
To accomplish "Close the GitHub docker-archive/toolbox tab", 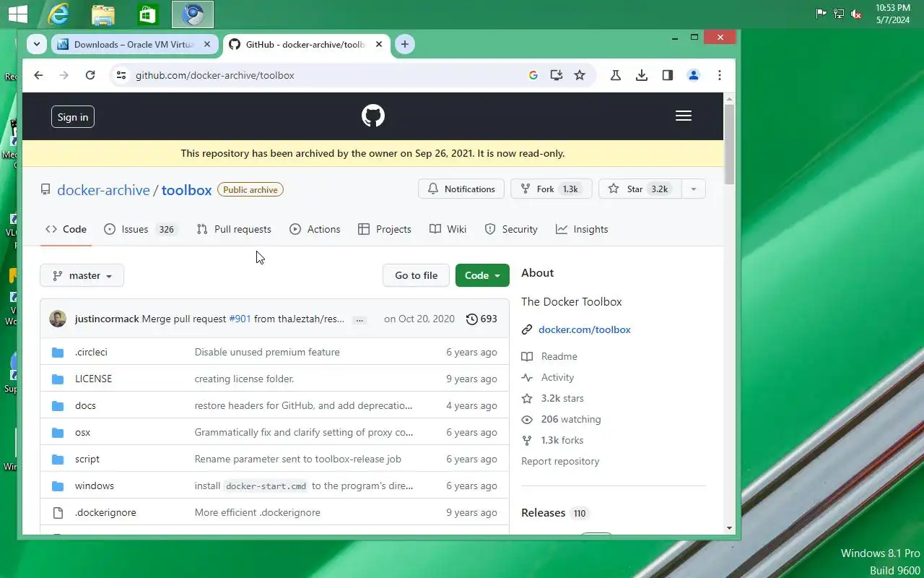I will 379,44.
